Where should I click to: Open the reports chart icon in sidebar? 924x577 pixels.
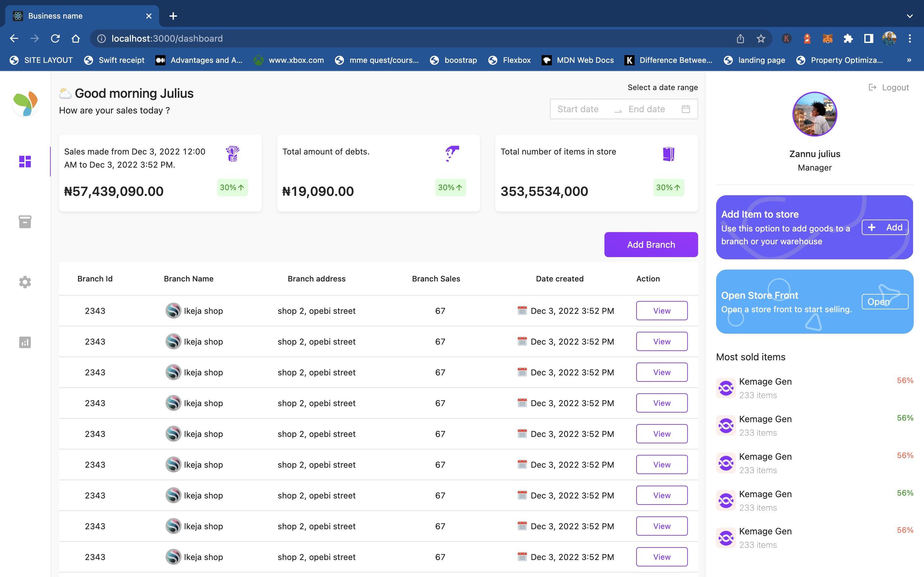coord(25,342)
